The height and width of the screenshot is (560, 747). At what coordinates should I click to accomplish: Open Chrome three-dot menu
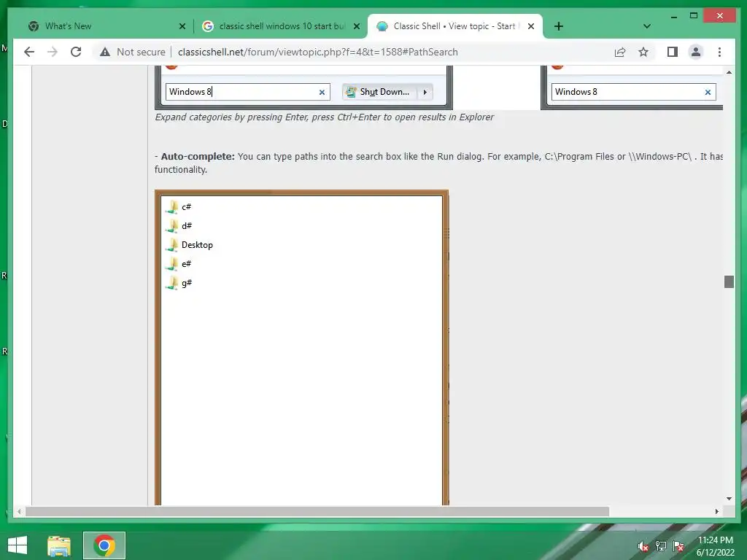pyautogui.click(x=719, y=52)
